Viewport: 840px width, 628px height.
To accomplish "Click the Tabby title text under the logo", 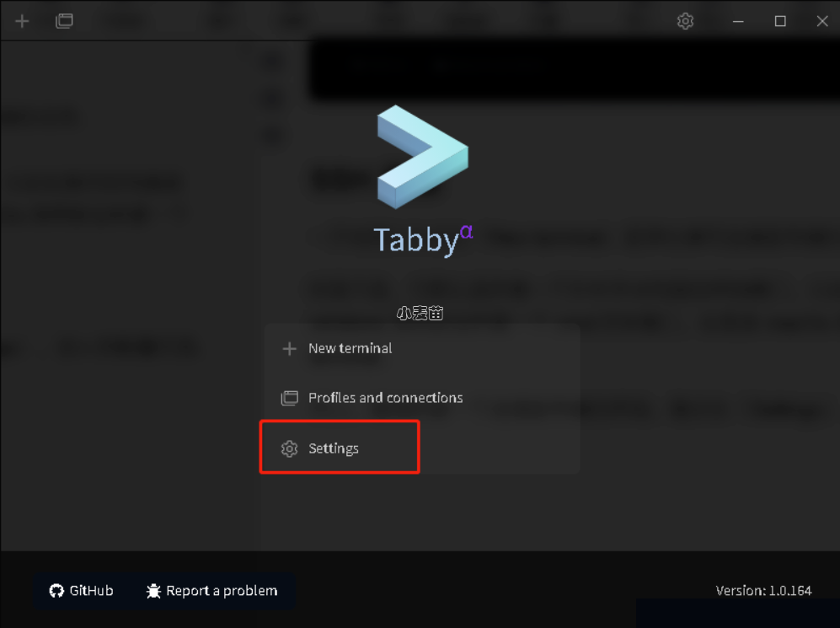I will coord(416,240).
